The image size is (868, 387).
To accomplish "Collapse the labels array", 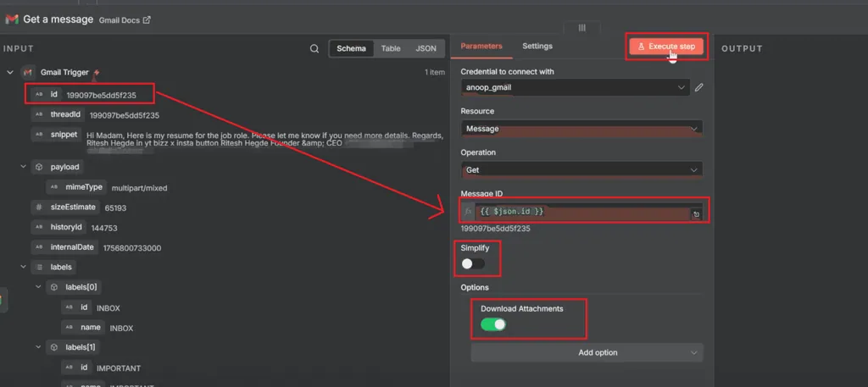I will pos(23,267).
